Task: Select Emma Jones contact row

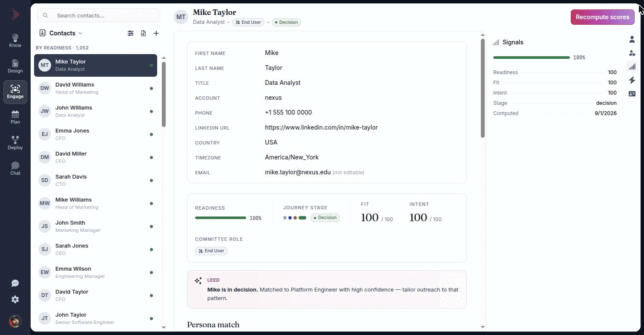Action: click(x=95, y=134)
